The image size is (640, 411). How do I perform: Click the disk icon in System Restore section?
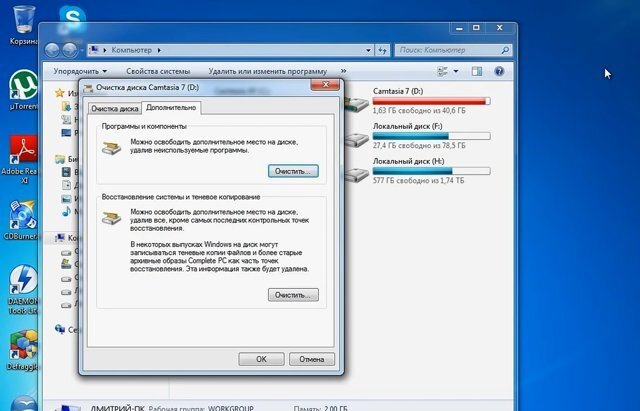click(111, 218)
